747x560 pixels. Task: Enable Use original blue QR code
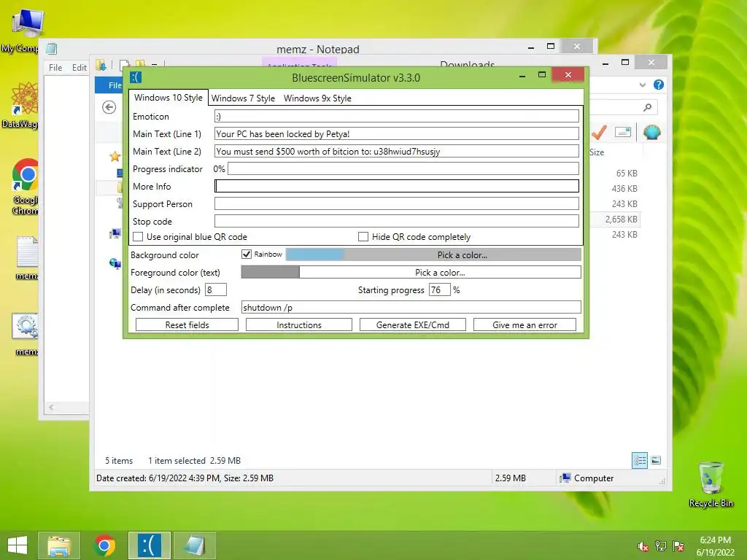tap(138, 237)
